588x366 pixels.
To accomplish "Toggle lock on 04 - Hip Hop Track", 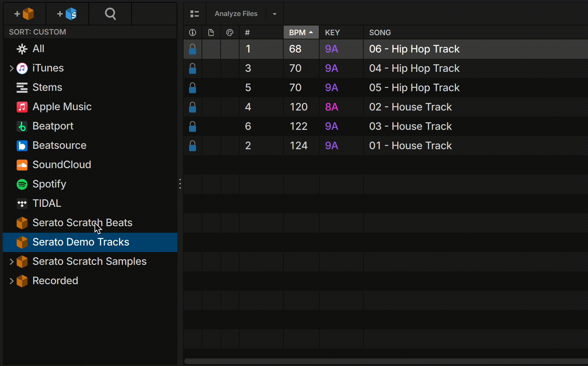I will point(193,68).
